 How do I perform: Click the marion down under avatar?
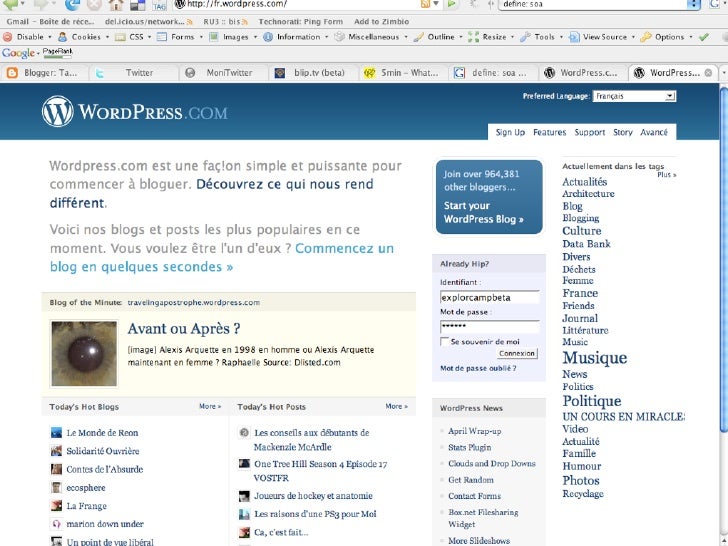(56, 524)
